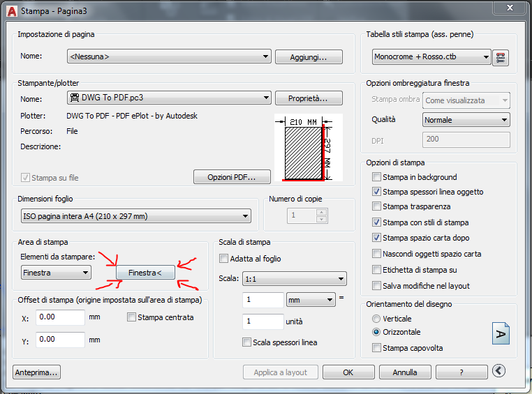Increase Numero di copie with up arrow

[321, 213]
